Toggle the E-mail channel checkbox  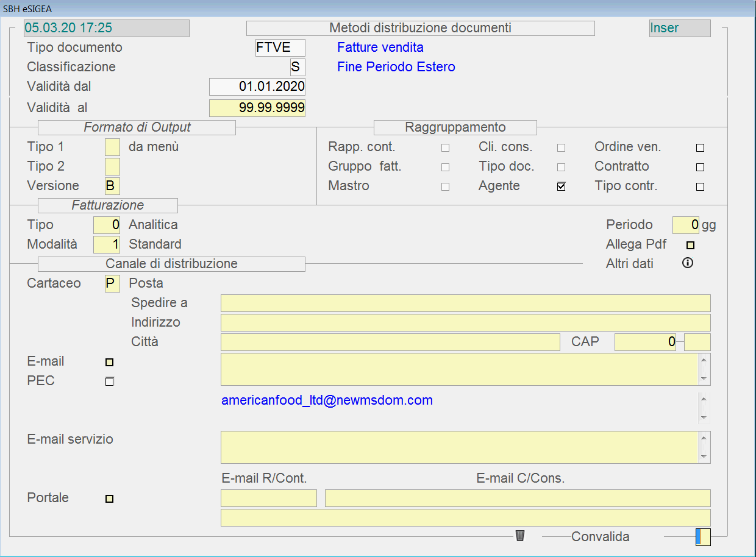point(110,362)
